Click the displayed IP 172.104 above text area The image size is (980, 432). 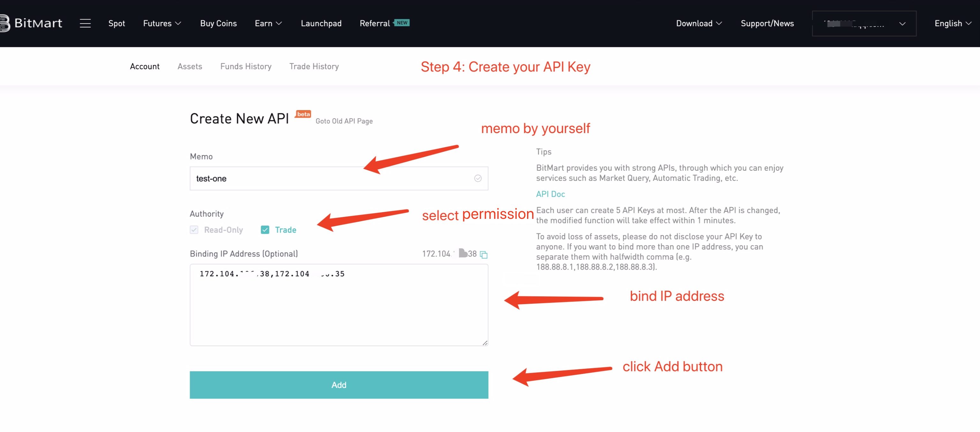click(449, 254)
